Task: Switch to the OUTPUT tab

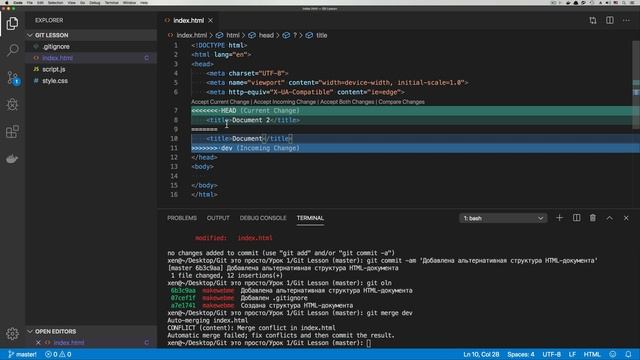Action: click(218, 218)
